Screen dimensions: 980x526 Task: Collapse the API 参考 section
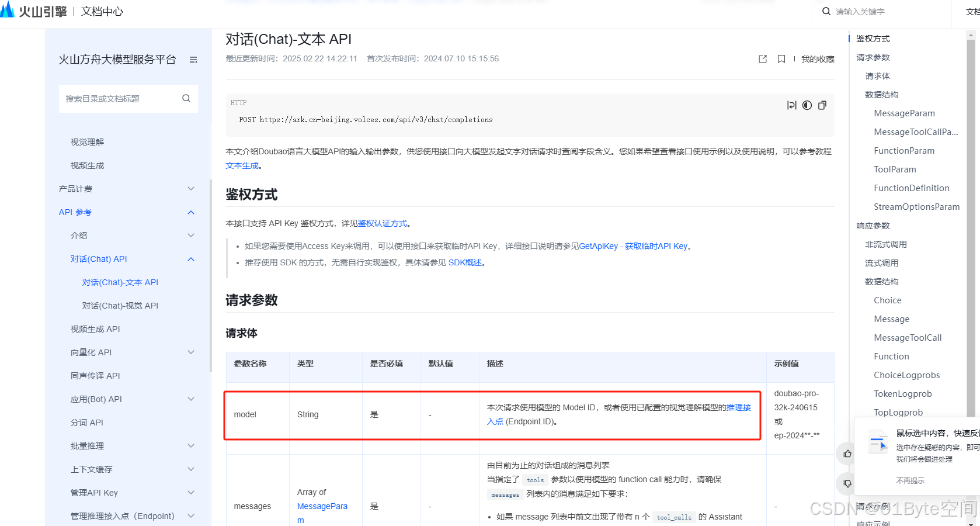click(191, 212)
